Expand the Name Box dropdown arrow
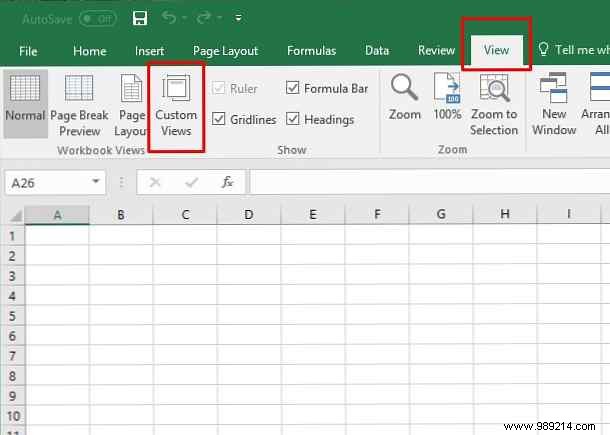Viewport: 610px width, 435px height. click(96, 181)
